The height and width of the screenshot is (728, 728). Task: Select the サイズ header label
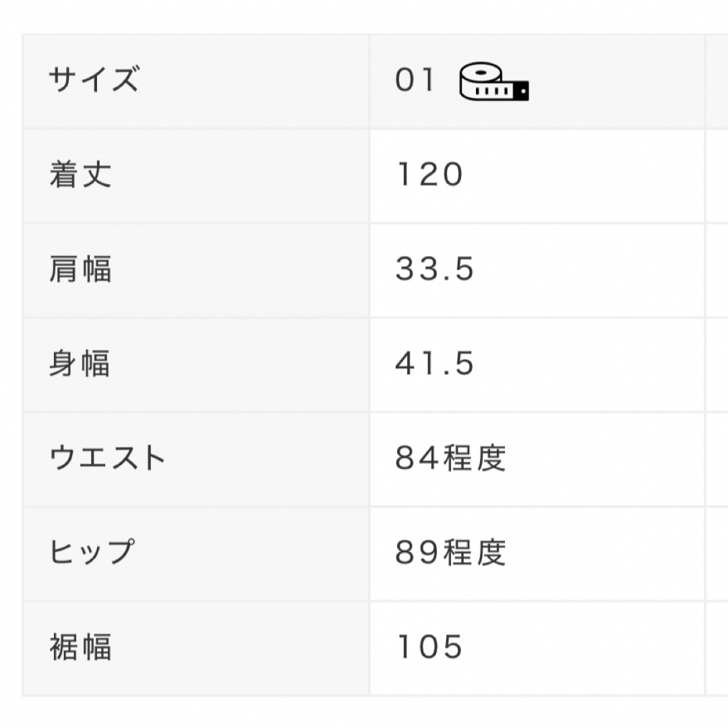click(x=94, y=80)
